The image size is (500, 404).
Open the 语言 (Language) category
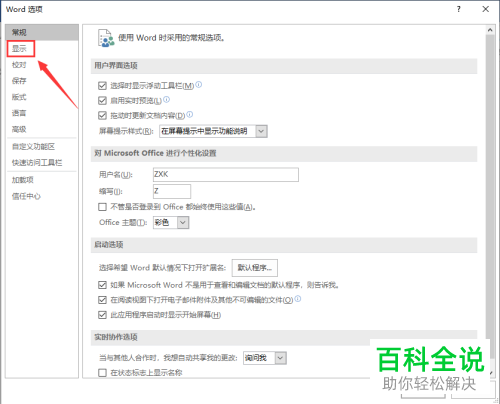[19, 113]
